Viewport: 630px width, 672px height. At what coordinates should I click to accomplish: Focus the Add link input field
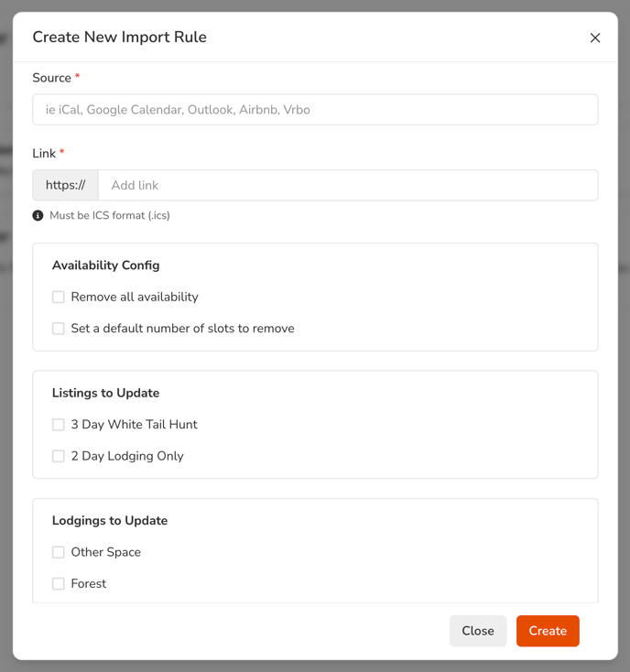point(348,185)
